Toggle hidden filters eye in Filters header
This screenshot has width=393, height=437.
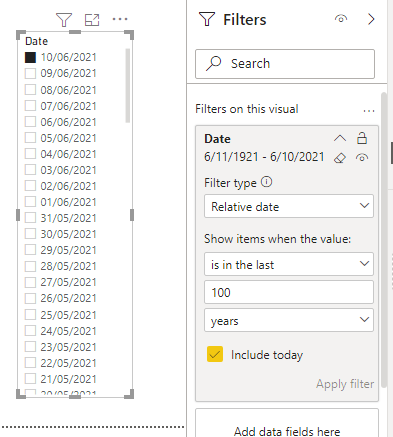(x=341, y=19)
